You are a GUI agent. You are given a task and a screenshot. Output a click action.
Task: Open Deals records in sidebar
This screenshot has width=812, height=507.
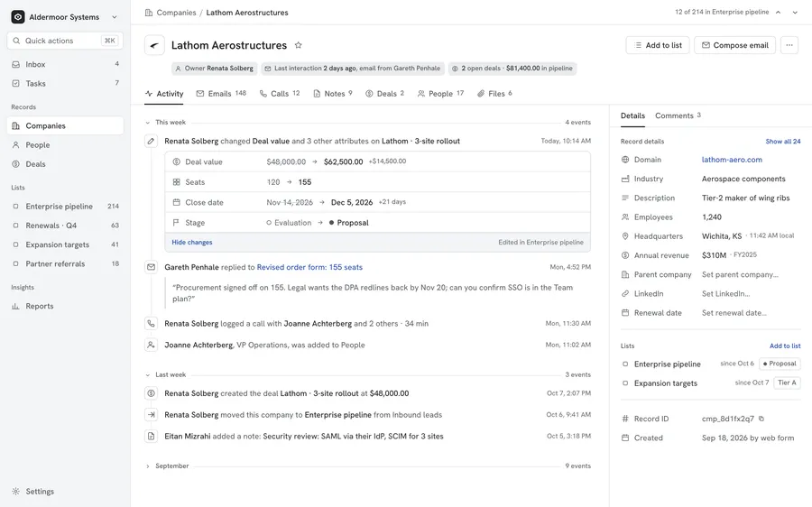pos(65,164)
